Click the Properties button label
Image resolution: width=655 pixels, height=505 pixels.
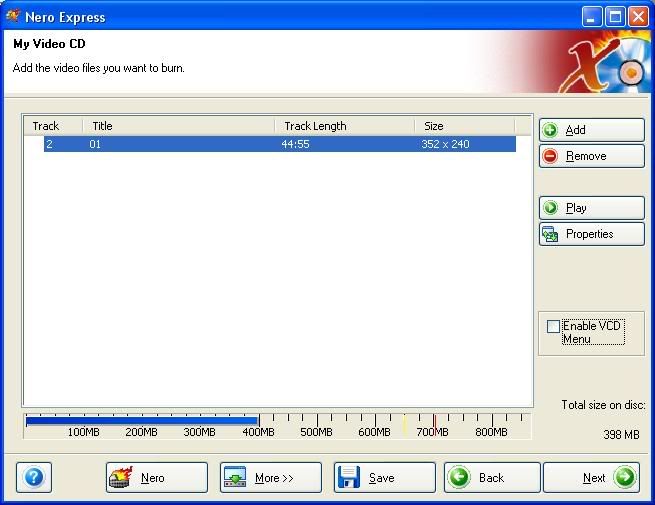click(x=589, y=234)
